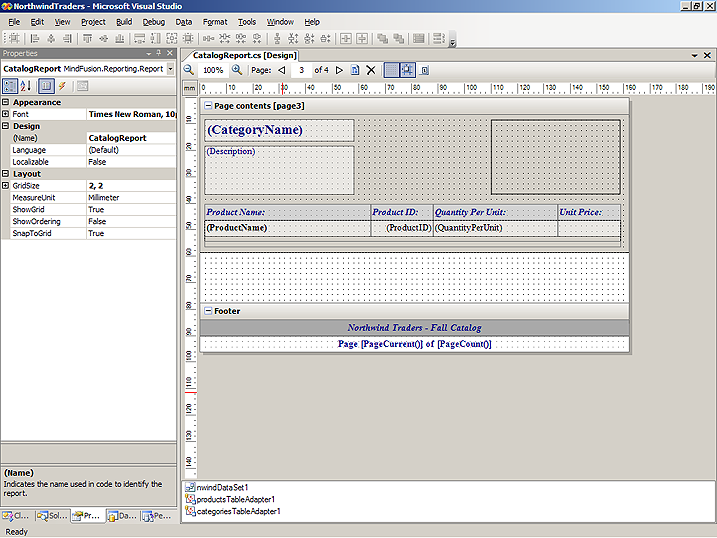Click Increase Vertical Spacing icon

tap(293, 38)
